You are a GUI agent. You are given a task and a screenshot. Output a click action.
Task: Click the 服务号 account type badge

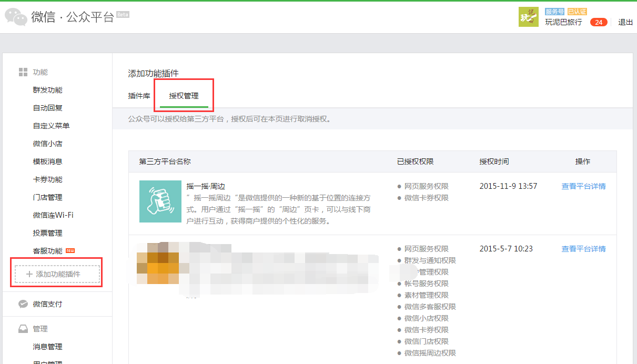point(554,11)
